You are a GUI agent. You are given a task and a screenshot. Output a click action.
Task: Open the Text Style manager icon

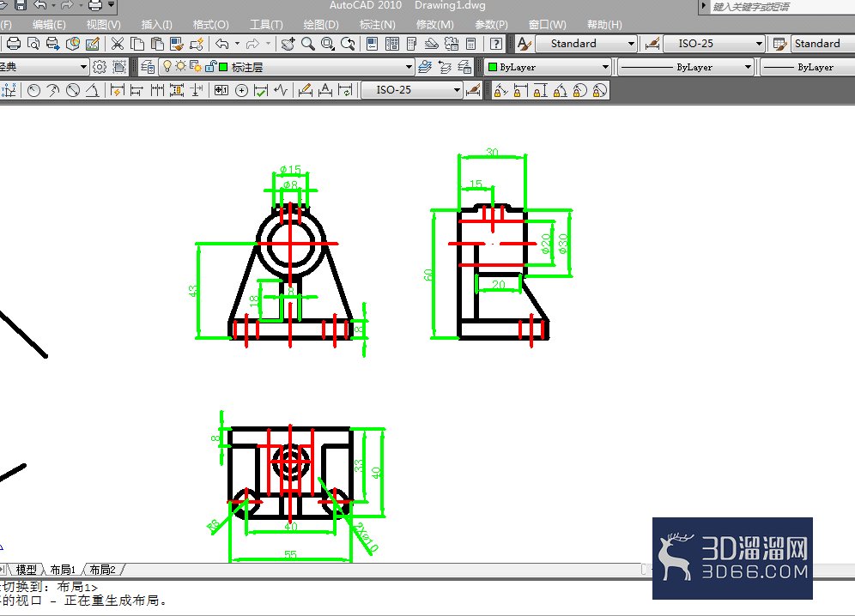524,44
